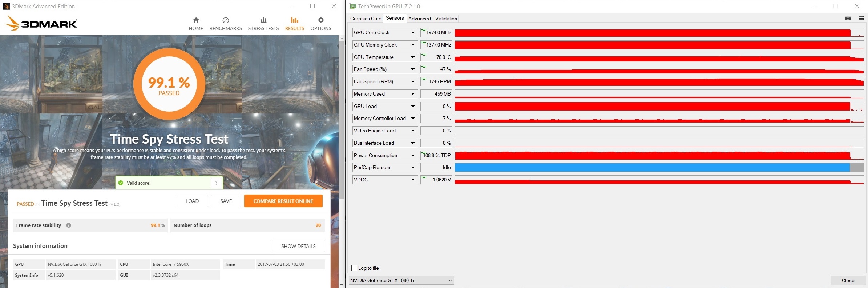Viewport: 868px width, 288px height.
Task: Open the GPU Load sensor dropdown
Action: click(413, 106)
